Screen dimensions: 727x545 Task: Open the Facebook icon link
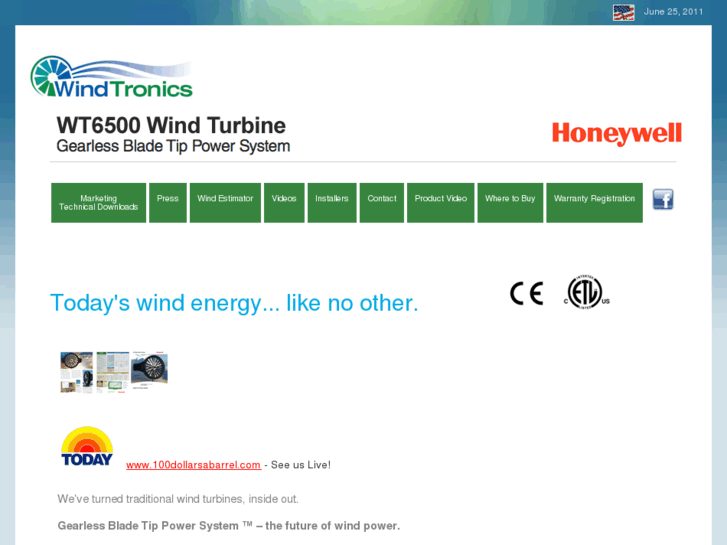[663, 199]
